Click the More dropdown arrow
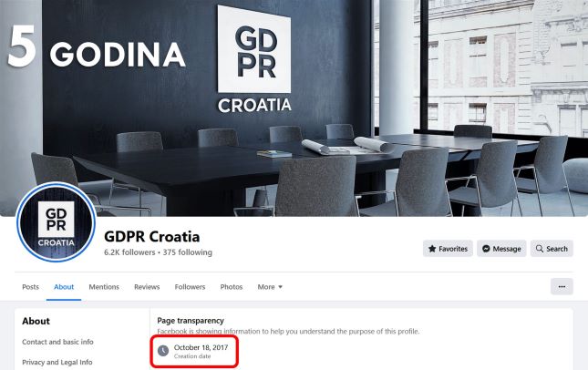 (280, 287)
